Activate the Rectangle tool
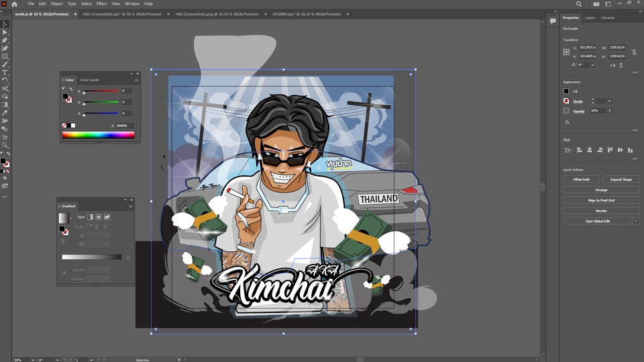The height and width of the screenshot is (362, 644). [5, 56]
